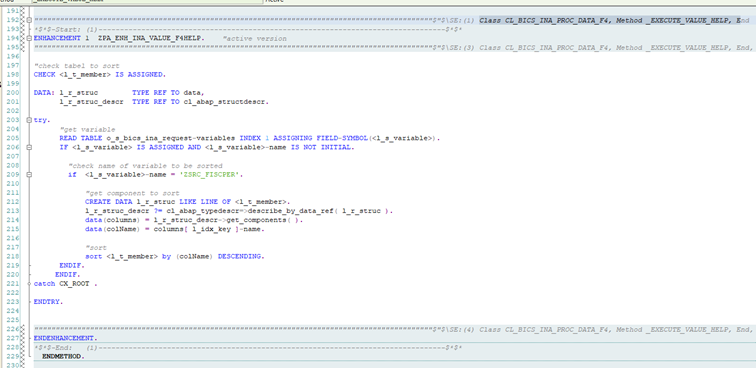The width and height of the screenshot is (756, 368).
Task: Click line number 198 in gutter
Action: [13, 74]
